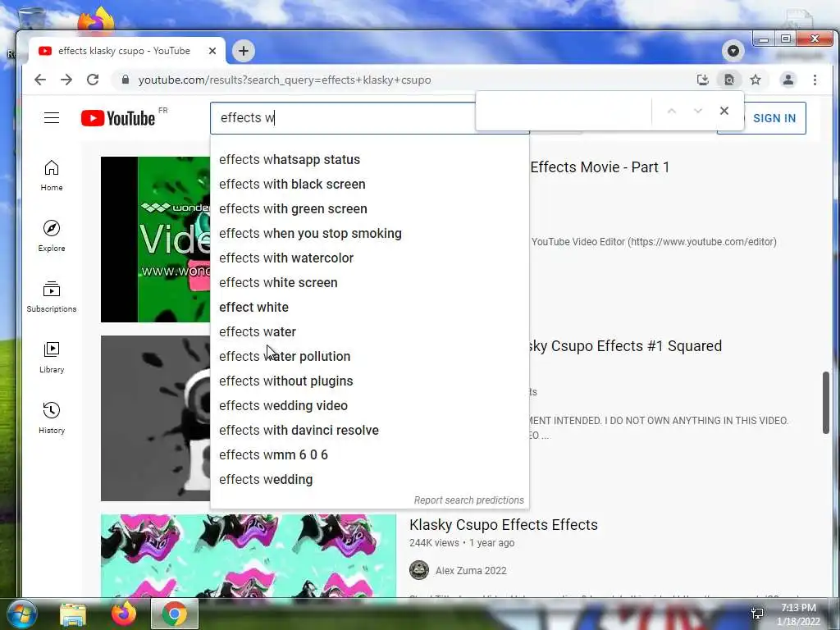Open Subscriptions in the sidebar
The height and width of the screenshot is (630, 840).
(52, 297)
